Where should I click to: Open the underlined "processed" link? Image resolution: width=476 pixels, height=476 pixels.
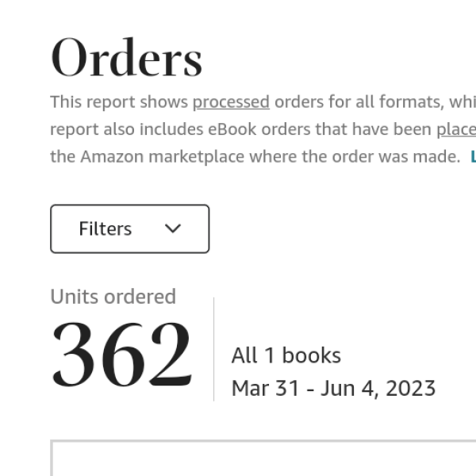tap(231, 102)
